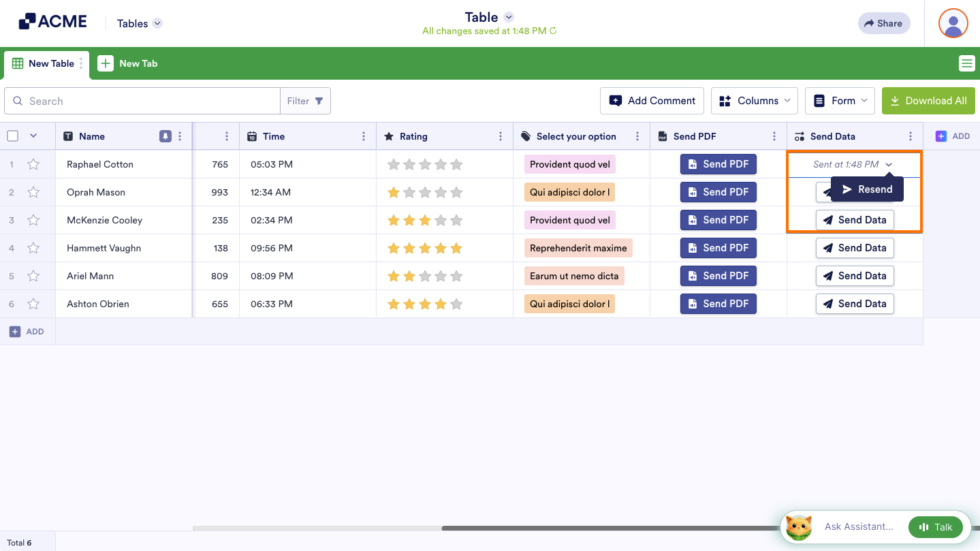Send Data for Hammett Vaughn

click(x=855, y=248)
